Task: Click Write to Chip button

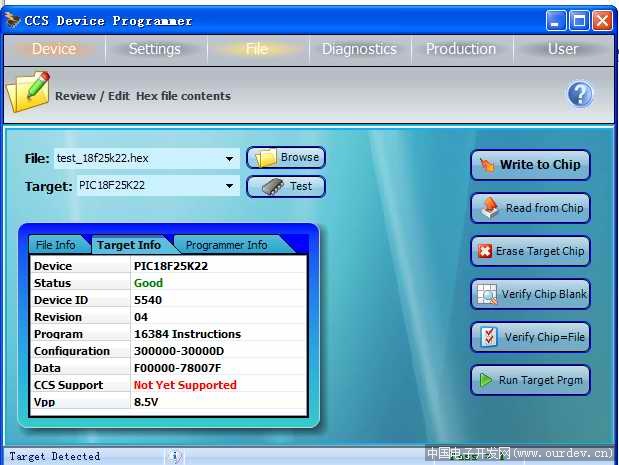Action: tap(531, 165)
